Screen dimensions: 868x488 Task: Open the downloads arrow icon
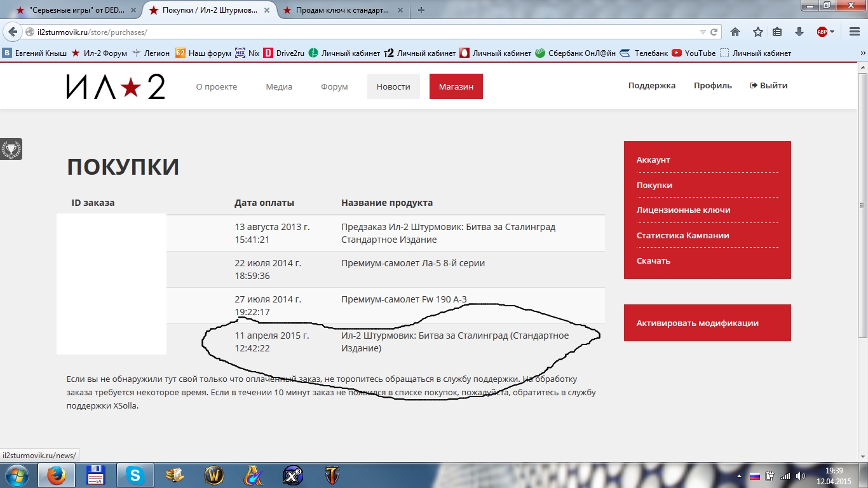pyautogui.click(x=799, y=32)
